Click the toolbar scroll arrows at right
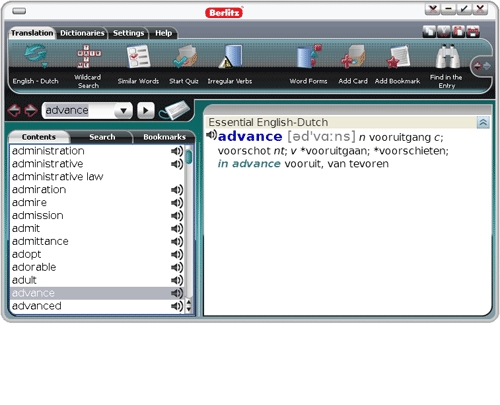The image size is (500, 405). (482, 66)
